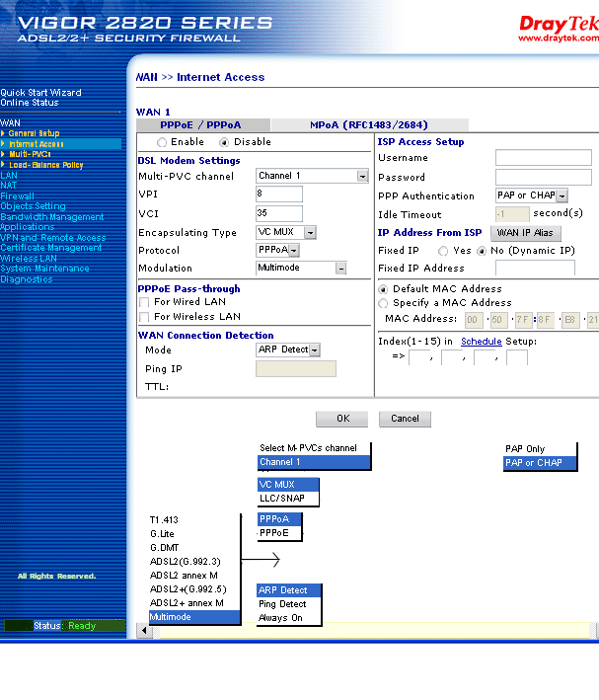Open VPN and Remote Access menu
The height and width of the screenshot is (700, 599).
coord(53,238)
